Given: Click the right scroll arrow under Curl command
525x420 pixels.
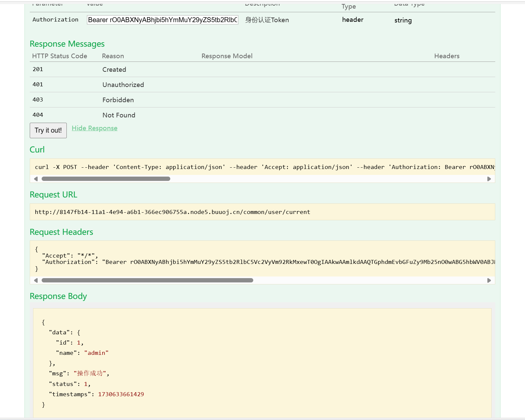Looking at the screenshot, I should click(x=489, y=179).
